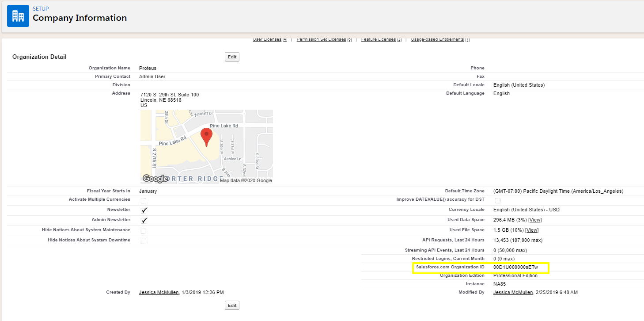The width and height of the screenshot is (644, 321).
Task: Open Jessica McMullen link in Created By
Action: [x=159, y=292]
